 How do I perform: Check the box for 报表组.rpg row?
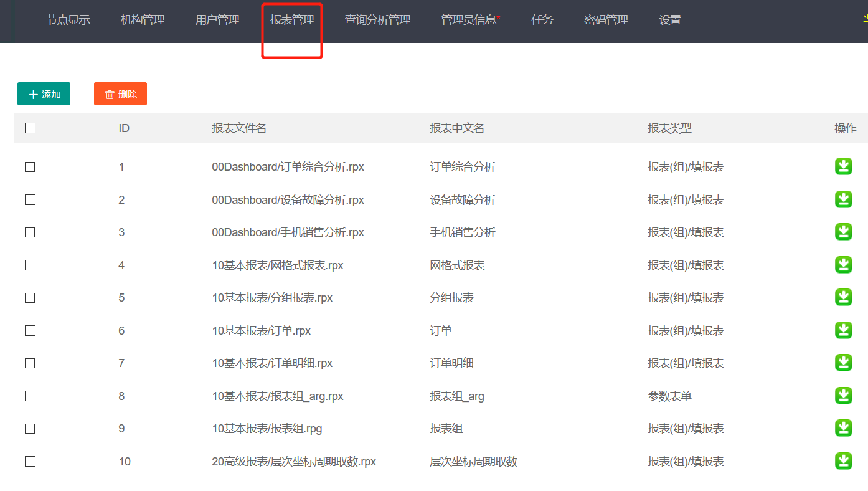[30, 429]
